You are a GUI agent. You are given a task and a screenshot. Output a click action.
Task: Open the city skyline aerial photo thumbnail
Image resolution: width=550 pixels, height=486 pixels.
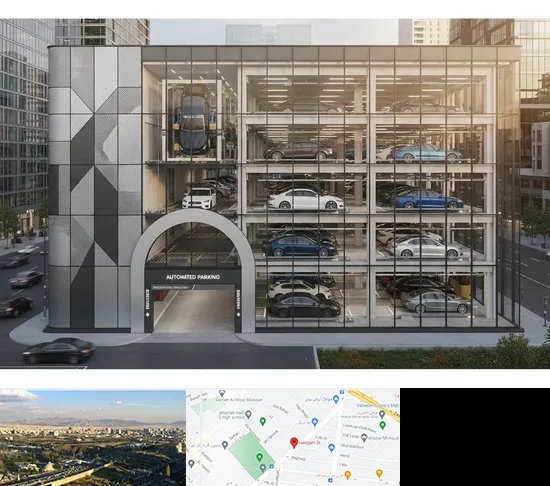[93, 437]
